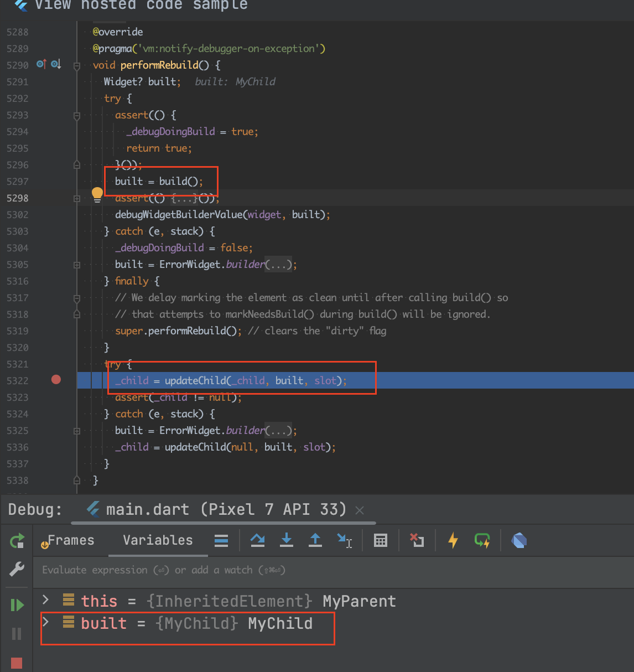
Task: Click the threads layout icon beside Variables
Action: point(221,540)
